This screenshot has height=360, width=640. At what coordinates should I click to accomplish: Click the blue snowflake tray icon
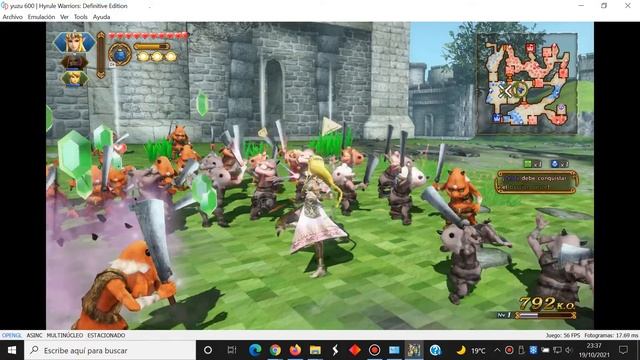click(533, 350)
